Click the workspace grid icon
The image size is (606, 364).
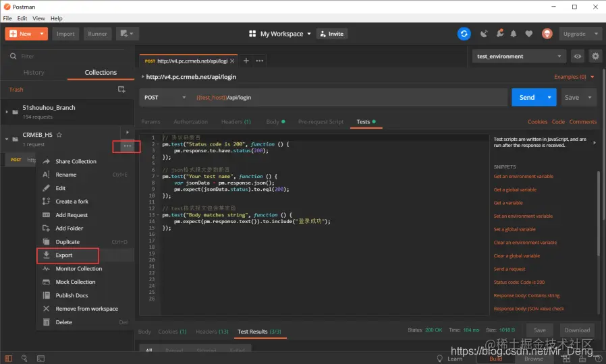point(252,34)
